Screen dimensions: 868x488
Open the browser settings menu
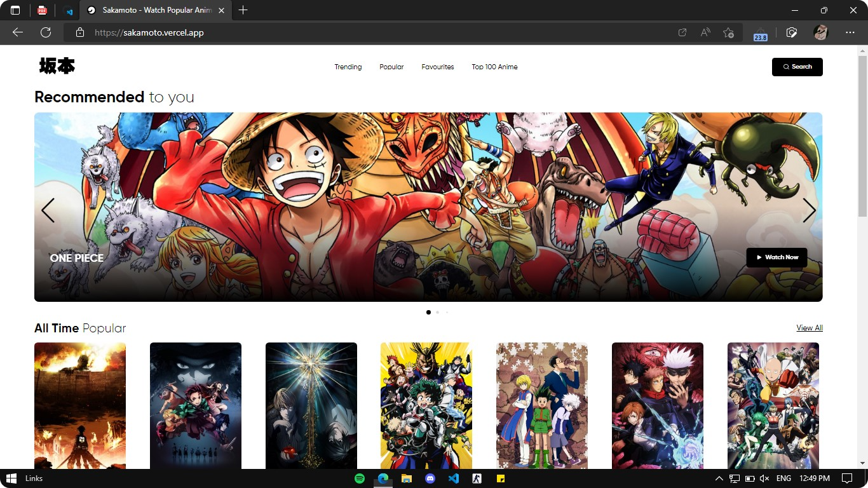850,32
